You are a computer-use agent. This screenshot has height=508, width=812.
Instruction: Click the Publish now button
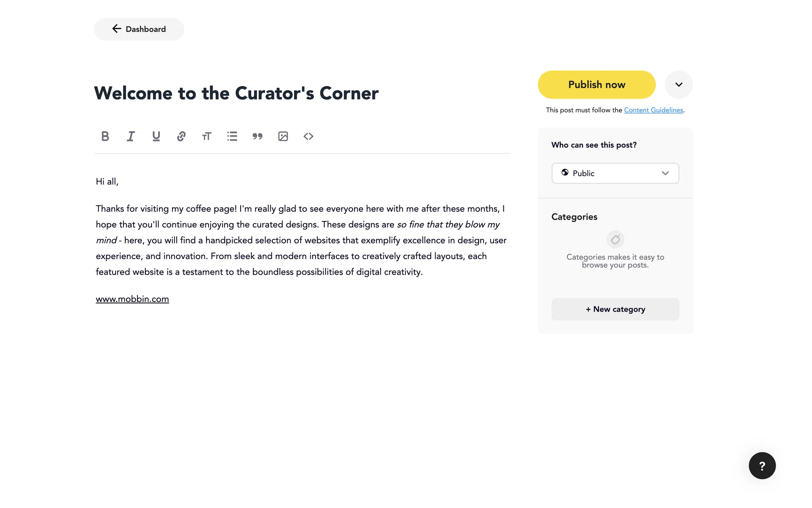coord(597,85)
